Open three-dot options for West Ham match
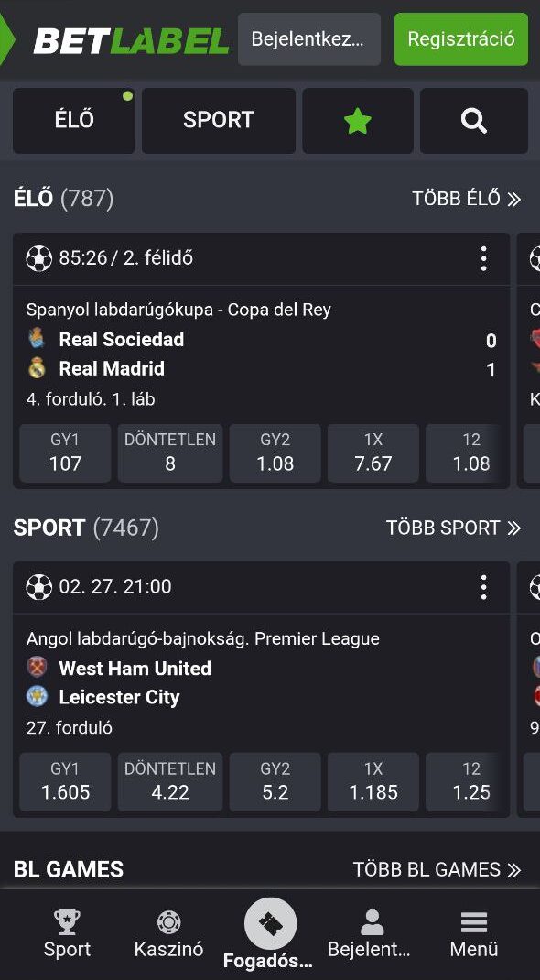 [x=484, y=587]
